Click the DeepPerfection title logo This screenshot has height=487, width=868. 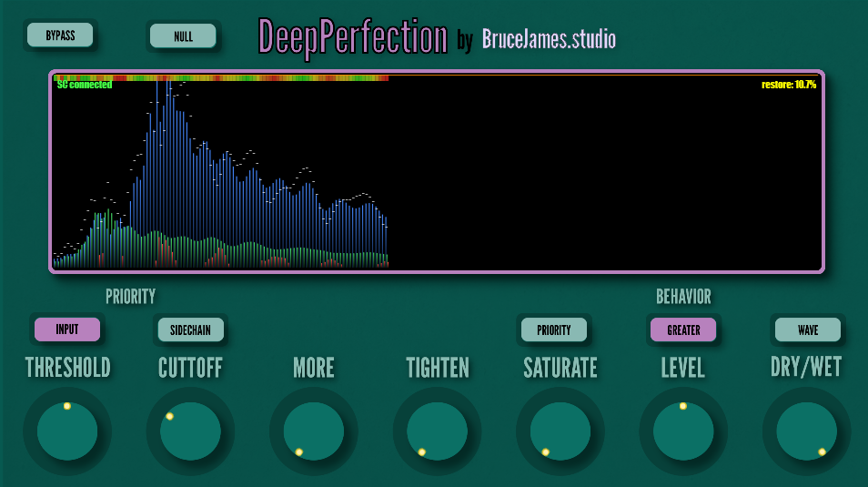[353, 37]
